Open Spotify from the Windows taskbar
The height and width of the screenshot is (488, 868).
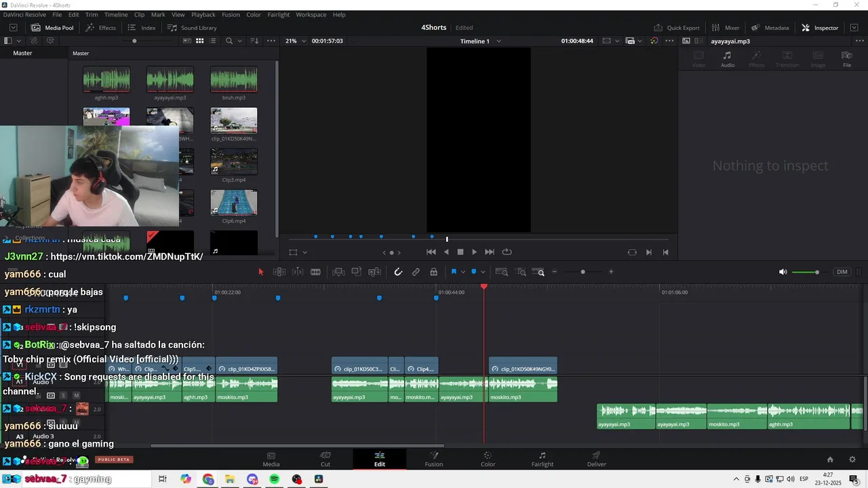pos(275,479)
